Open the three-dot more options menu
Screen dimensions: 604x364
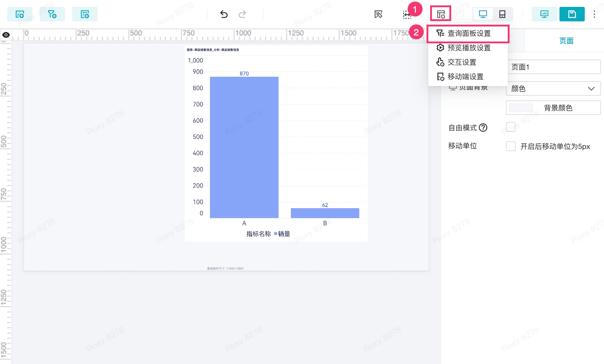[594, 14]
